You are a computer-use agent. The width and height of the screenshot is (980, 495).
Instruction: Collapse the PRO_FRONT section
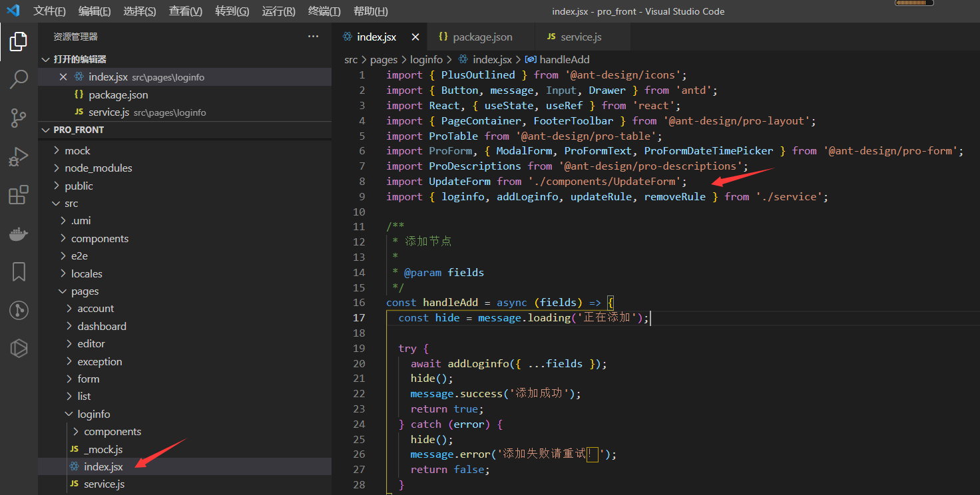pos(185,130)
